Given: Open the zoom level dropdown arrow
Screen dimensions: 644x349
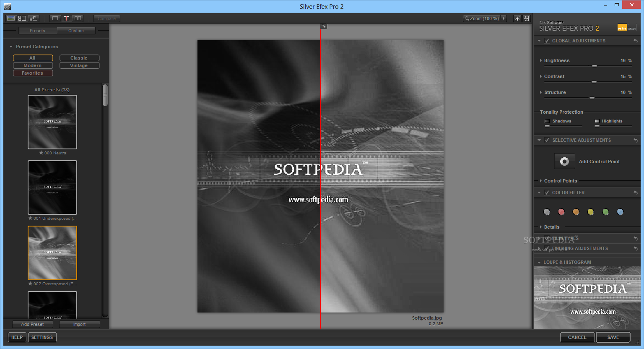Looking at the screenshot, I should click(504, 18).
